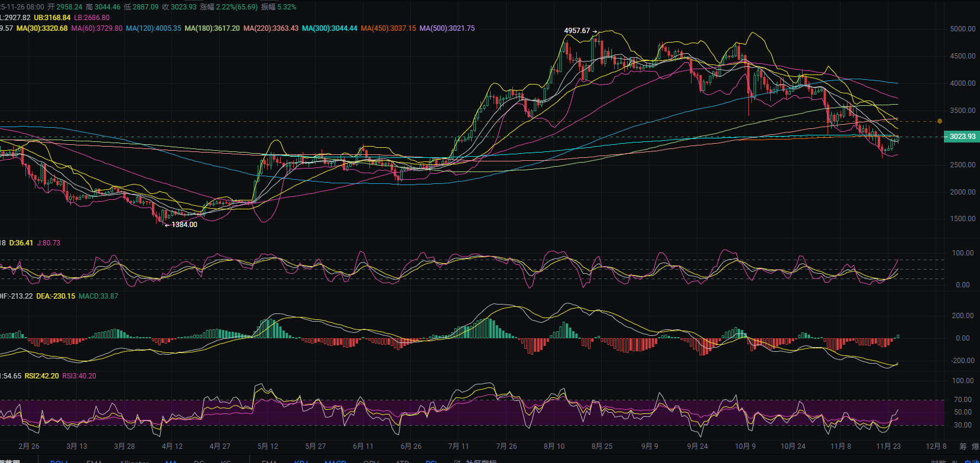The image size is (980, 463).
Task: Click the current price tag 3023.93
Action: click(x=962, y=137)
